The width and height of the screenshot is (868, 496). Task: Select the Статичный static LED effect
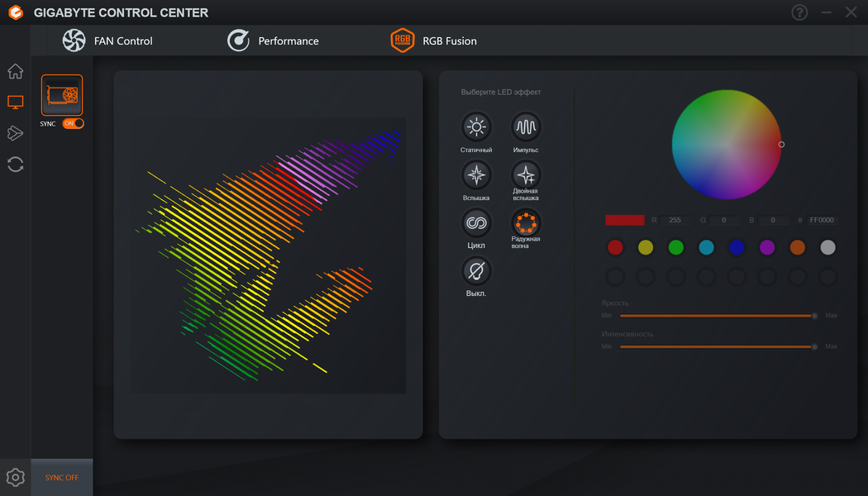(476, 127)
